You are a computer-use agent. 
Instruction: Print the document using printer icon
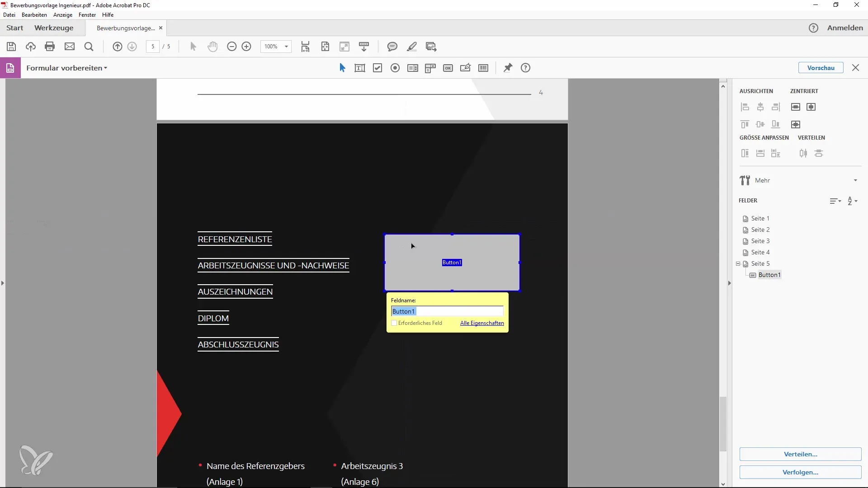(x=50, y=47)
